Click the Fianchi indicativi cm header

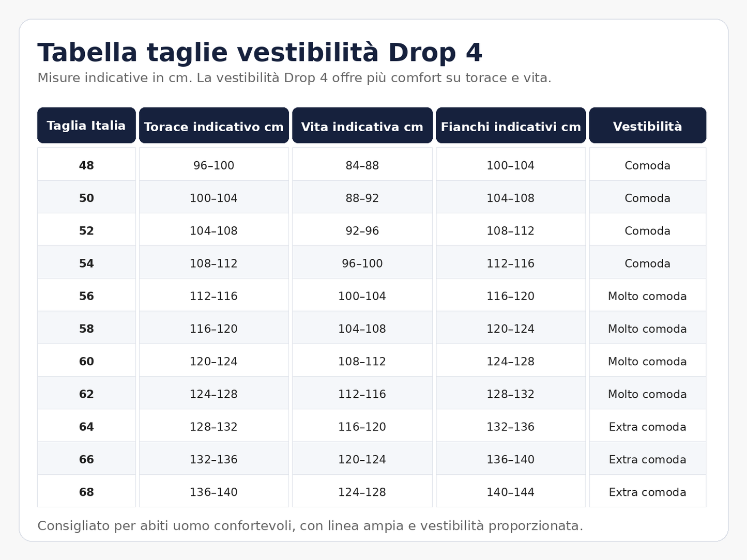[x=511, y=126]
